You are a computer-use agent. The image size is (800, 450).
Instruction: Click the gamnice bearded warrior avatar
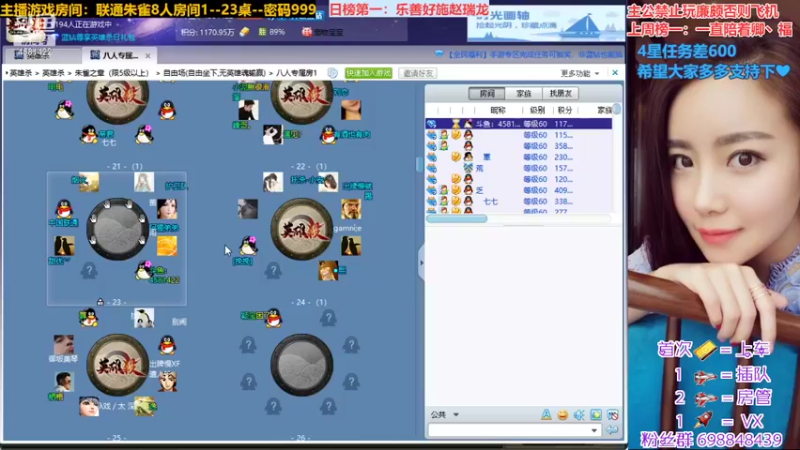pos(351,209)
